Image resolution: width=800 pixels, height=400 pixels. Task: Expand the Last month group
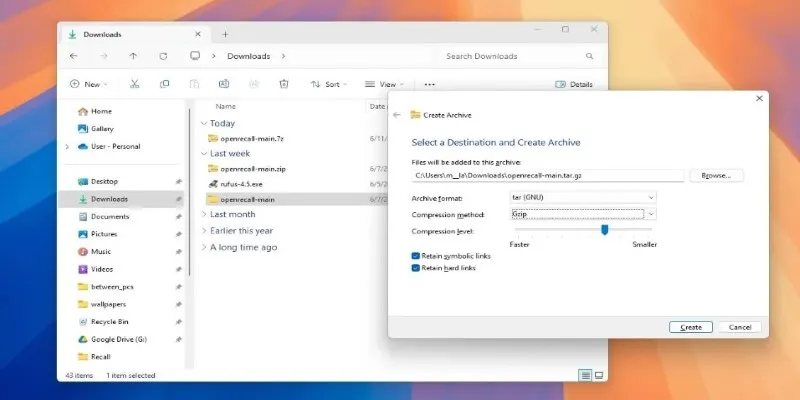click(204, 214)
